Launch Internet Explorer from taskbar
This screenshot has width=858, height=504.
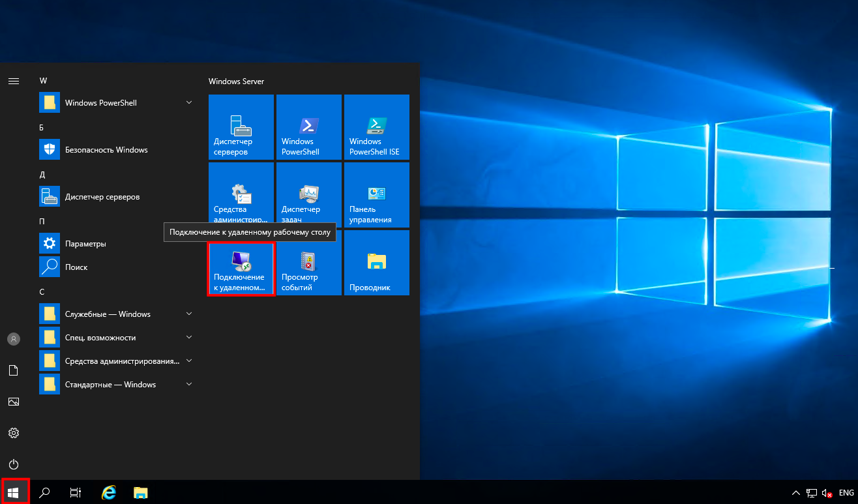[x=109, y=493]
